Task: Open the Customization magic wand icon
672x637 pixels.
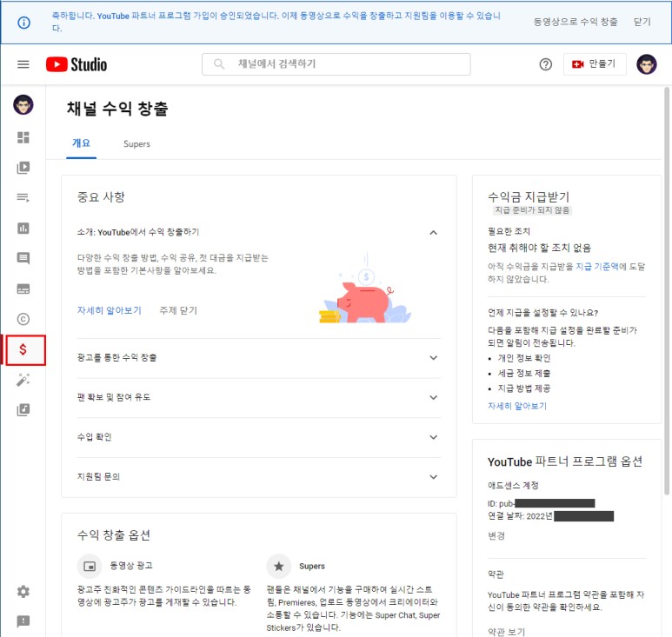Action: [x=23, y=380]
